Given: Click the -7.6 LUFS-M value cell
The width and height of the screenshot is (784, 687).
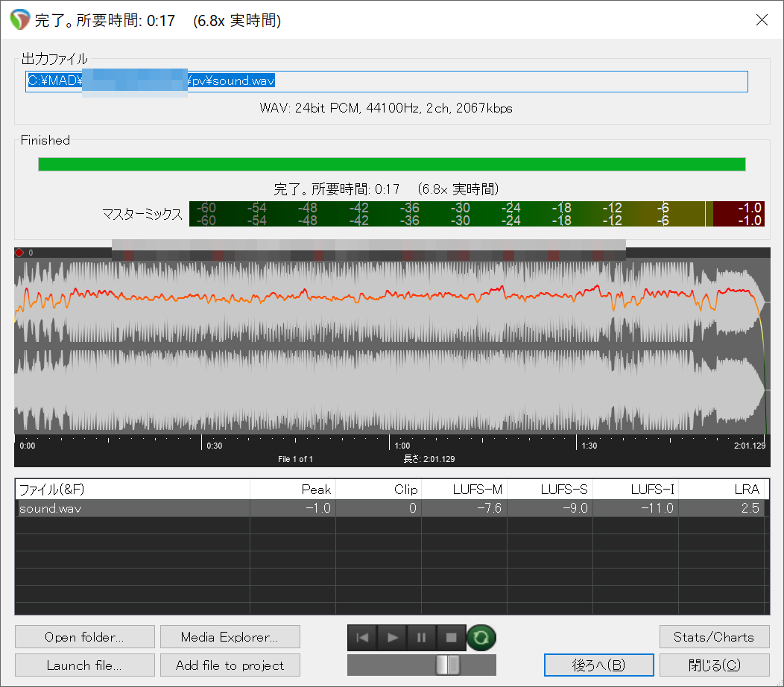Looking at the screenshot, I should (x=464, y=508).
